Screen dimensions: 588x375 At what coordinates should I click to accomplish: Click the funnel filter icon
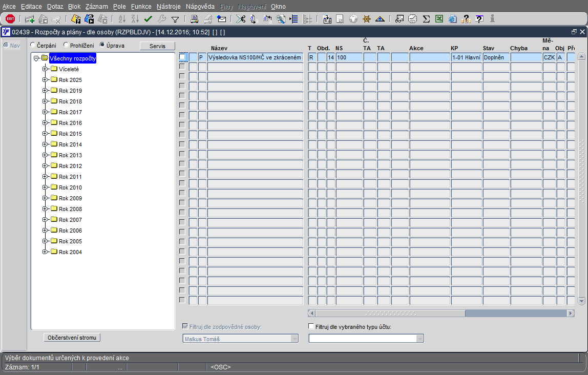[175, 19]
